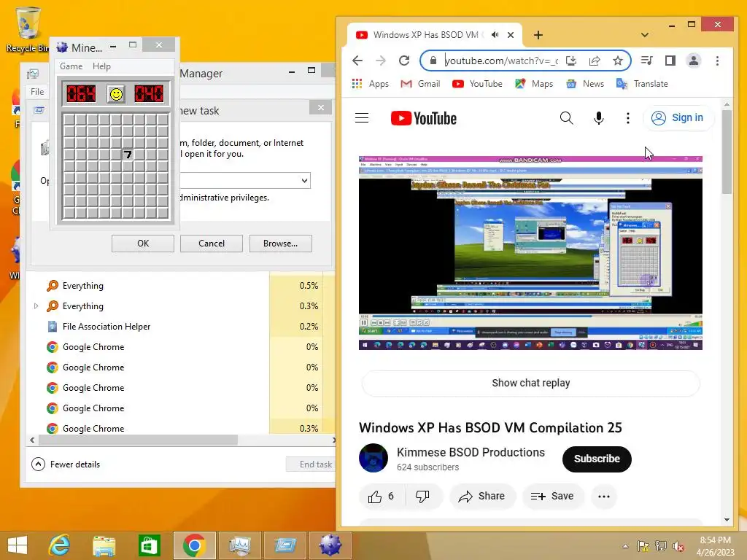Open the Help menu in Minesweeper
Screen dimensions: 747x560
pyautogui.click(x=101, y=66)
